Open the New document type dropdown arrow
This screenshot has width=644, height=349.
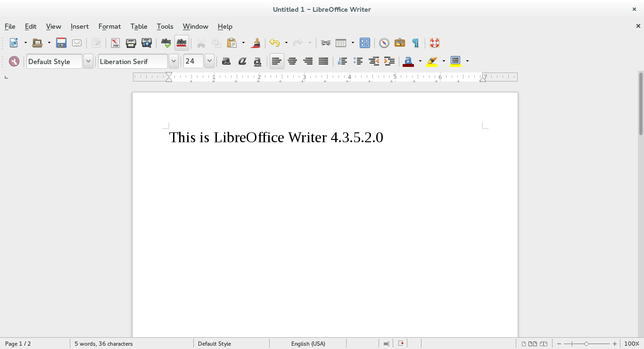click(25, 43)
